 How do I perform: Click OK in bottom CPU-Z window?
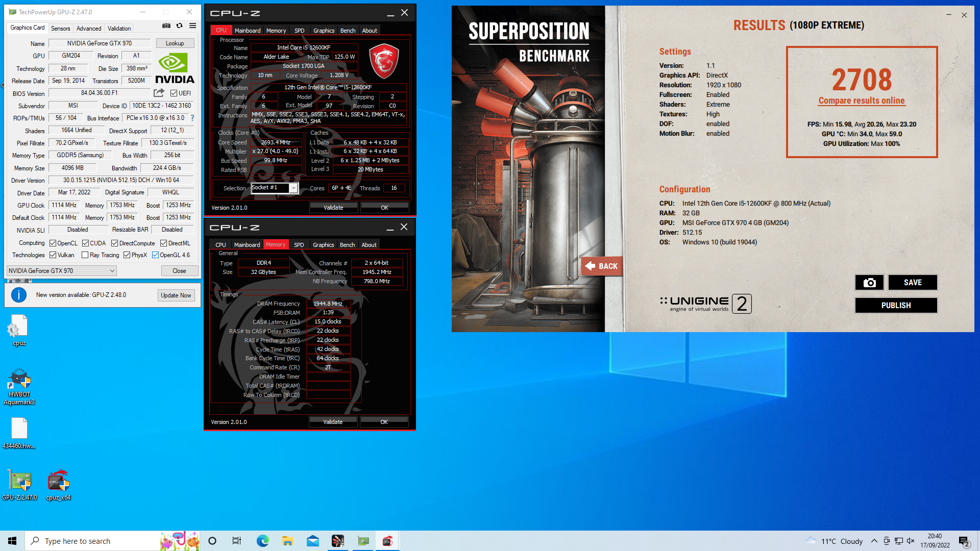click(384, 422)
